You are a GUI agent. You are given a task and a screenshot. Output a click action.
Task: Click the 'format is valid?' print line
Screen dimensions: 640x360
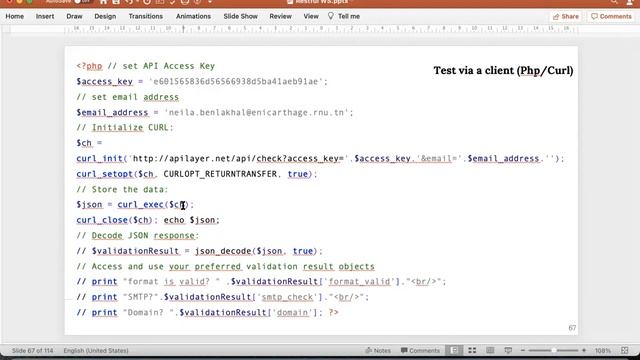(261, 282)
